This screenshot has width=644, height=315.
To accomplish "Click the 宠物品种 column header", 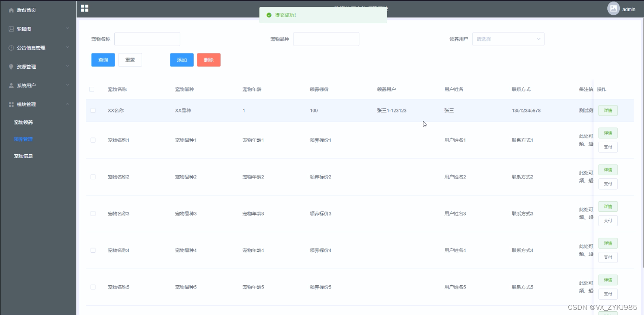I will pyautogui.click(x=184, y=89).
